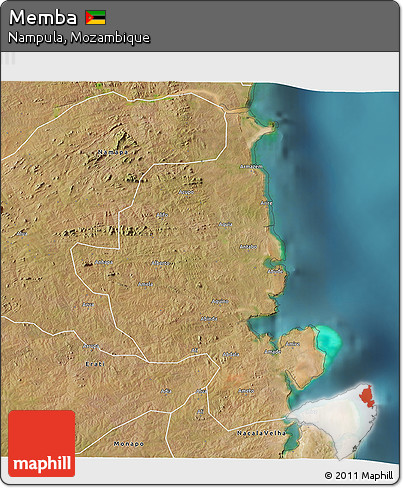Click the "Nampula, Mozambique" subtitle
The width and height of the screenshot is (403, 488).
tap(79, 37)
